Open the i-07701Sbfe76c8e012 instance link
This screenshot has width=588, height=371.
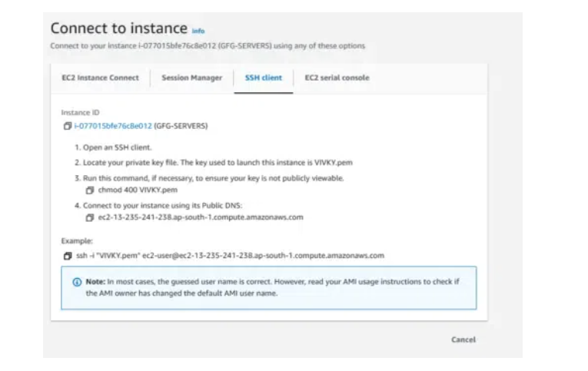click(113, 126)
